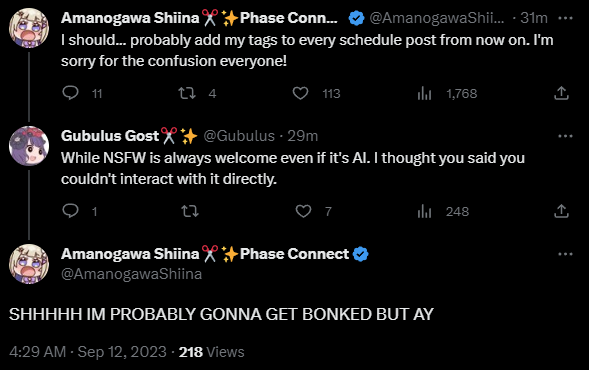Viewport: 589px width, 370px height.
Task: Open the Gubulus Gost display name
Action: pos(110,136)
